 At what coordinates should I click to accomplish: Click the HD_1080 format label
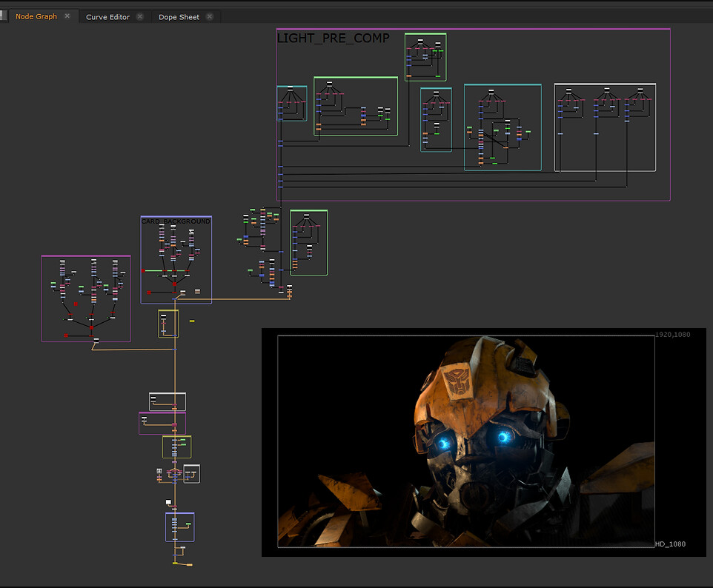point(670,544)
